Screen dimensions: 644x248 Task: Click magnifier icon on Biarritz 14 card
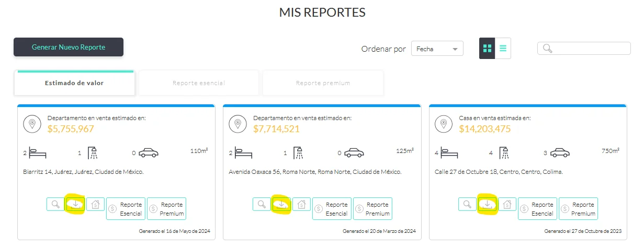click(55, 204)
